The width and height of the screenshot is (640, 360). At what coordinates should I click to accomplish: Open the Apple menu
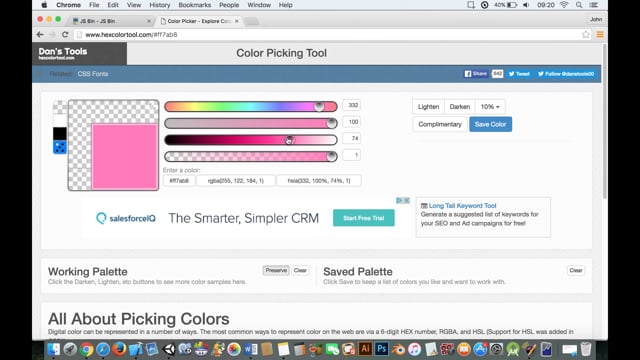pos(44,5)
